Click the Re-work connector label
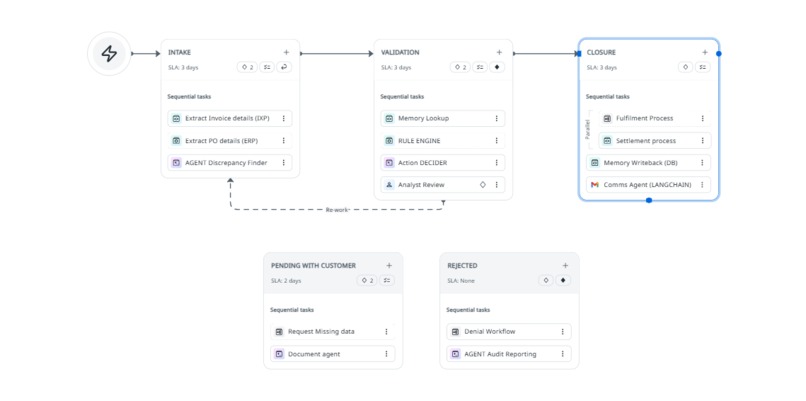 tap(337, 210)
